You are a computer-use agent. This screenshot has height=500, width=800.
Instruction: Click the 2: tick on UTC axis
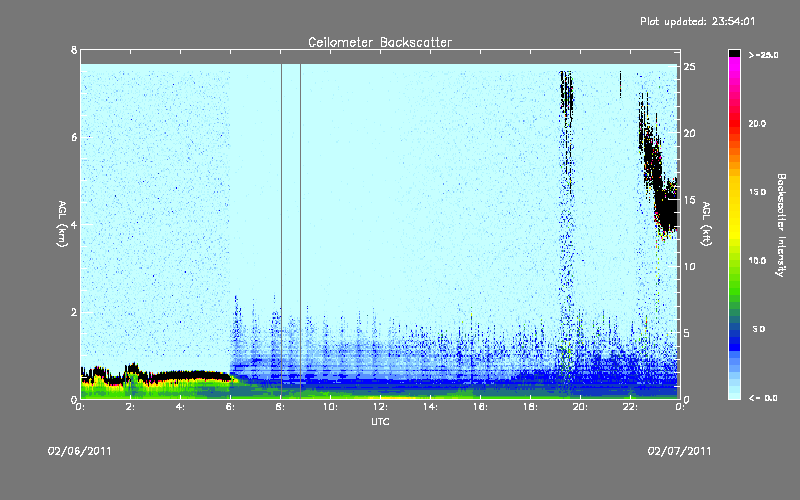[x=131, y=407]
